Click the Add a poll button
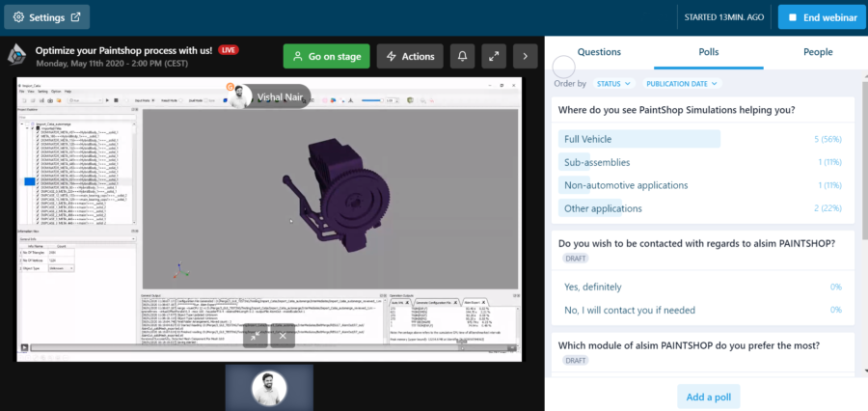The width and height of the screenshot is (868, 411). point(709,397)
